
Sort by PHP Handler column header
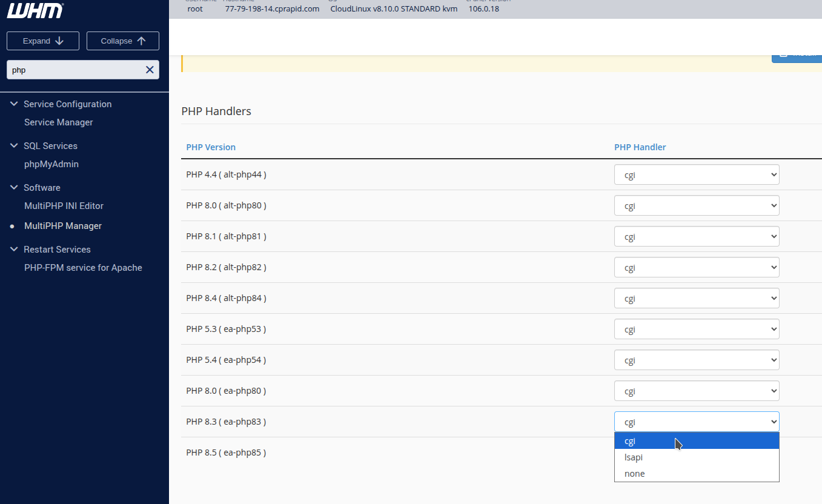tap(640, 147)
